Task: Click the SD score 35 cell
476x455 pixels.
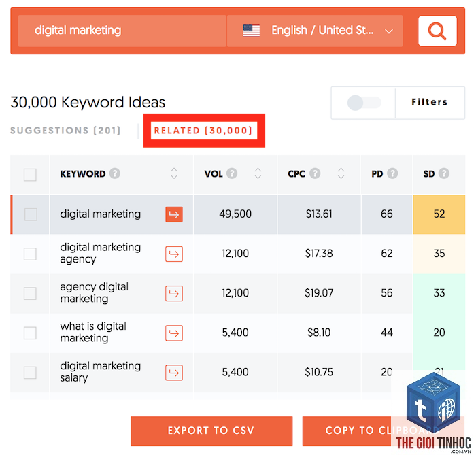Action: pyautogui.click(x=439, y=254)
